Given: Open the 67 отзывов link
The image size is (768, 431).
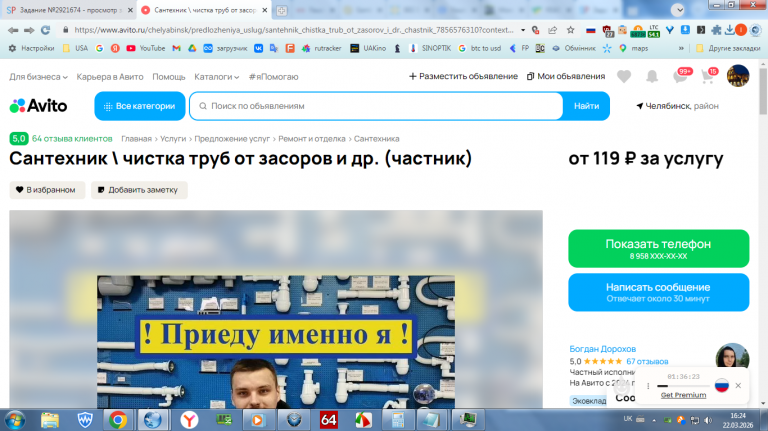Looking at the screenshot, I should [x=647, y=361].
